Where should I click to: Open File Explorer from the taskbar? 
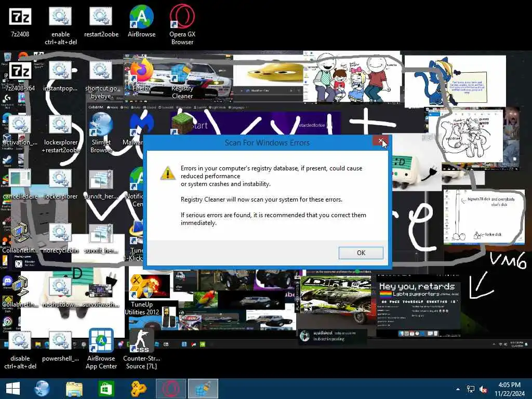74,389
